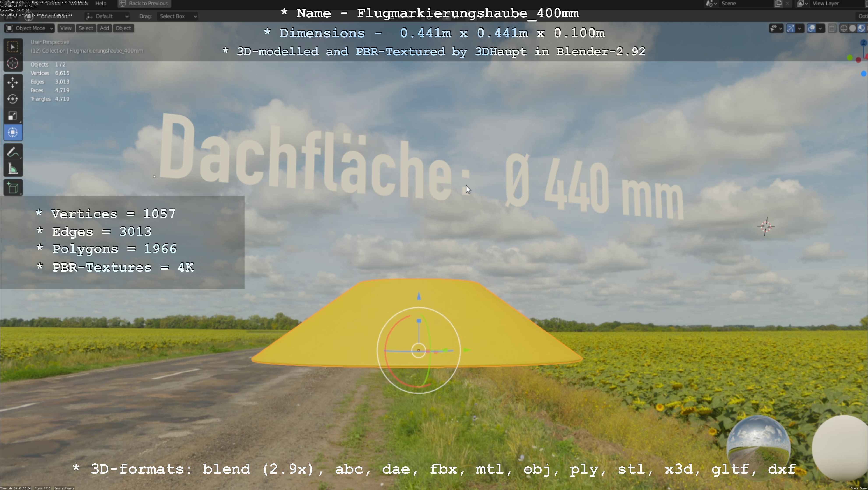Select the Add Cube tool
Viewport: 868px width, 490px height.
(13, 188)
